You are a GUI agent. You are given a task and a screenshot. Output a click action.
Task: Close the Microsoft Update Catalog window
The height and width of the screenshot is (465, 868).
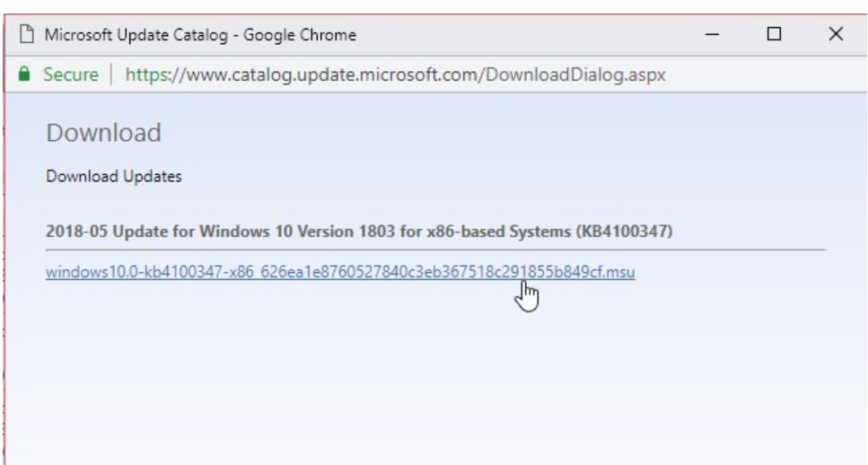point(836,34)
